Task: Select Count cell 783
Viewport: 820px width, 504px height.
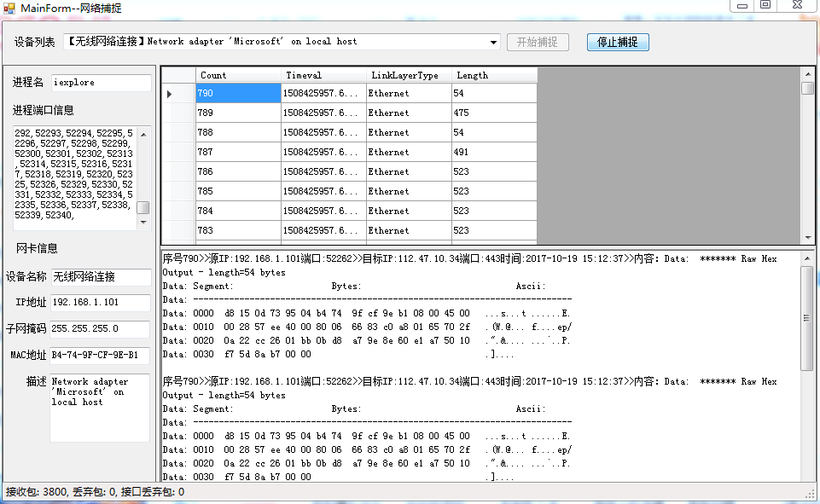Action: click(238, 230)
